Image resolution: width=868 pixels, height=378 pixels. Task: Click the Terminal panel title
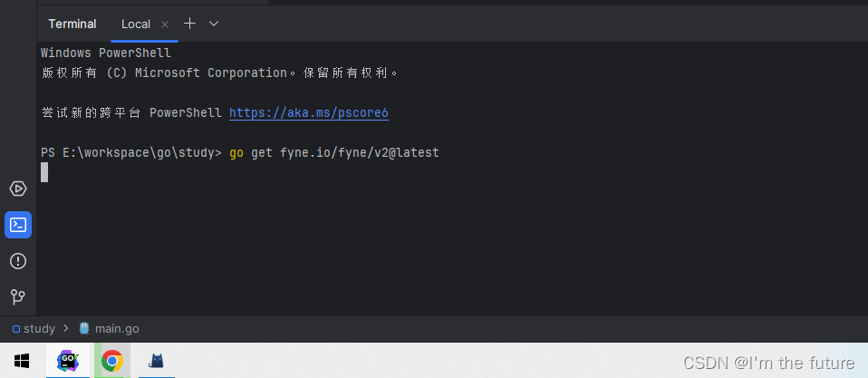(72, 24)
